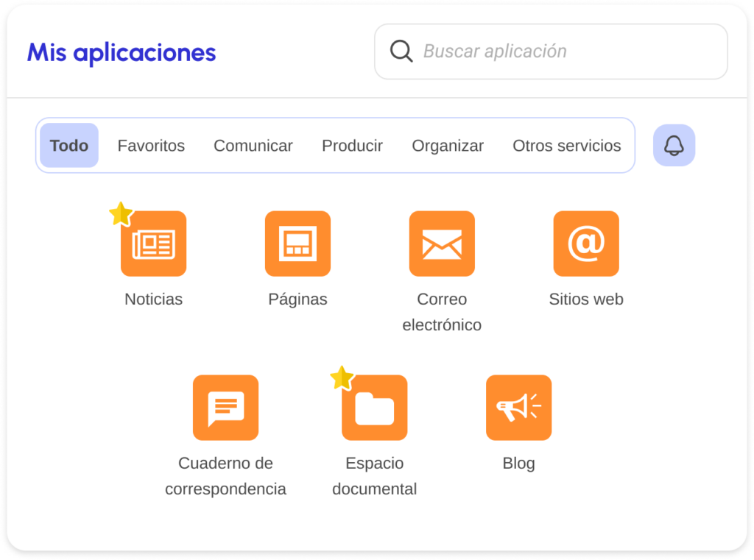754x560 pixels.
Task: Click the Cuaderno de correspondencia label
Action: pos(225,476)
